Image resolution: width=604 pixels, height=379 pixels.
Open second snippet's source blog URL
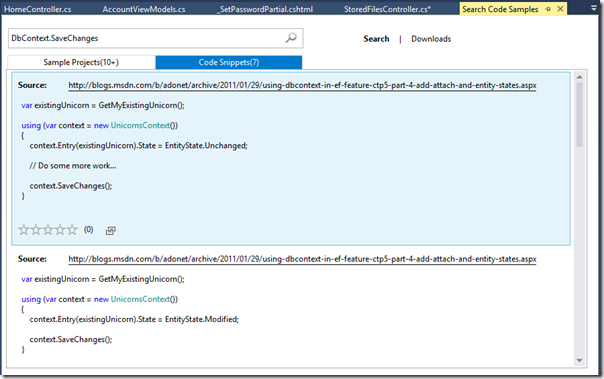(x=302, y=259)
